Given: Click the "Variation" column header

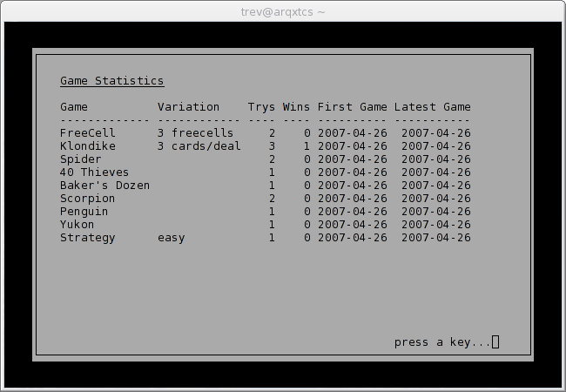Looking at the screenshot, I should coord(188,107).
